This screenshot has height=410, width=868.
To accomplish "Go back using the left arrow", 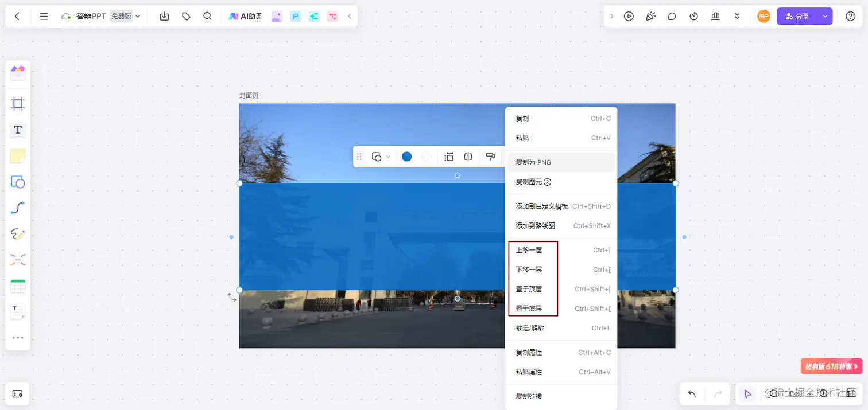I will point(17,17).
